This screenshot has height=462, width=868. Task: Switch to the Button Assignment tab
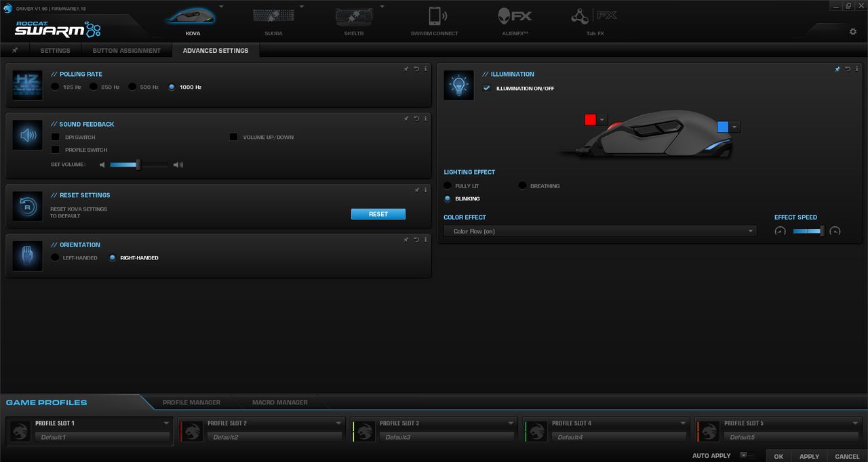click(x=127, y=50)
